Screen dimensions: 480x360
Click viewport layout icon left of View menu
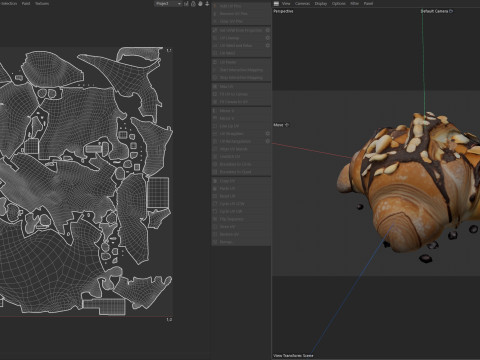[276, 4]
